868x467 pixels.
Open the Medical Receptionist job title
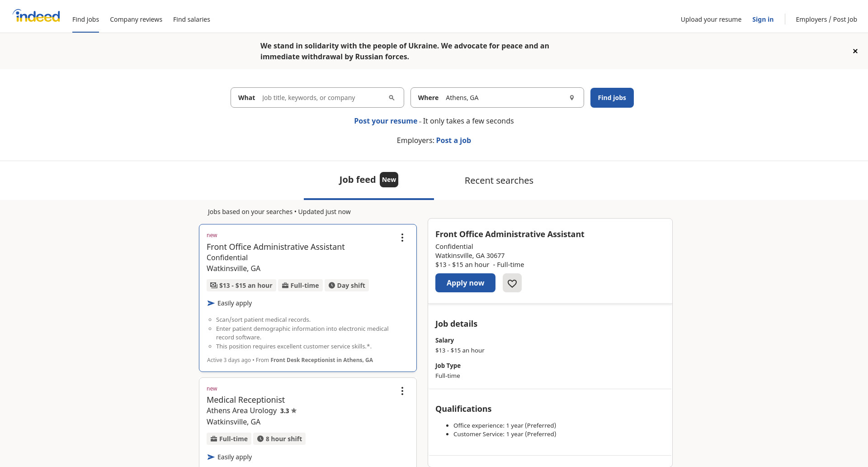coord(245,400)
